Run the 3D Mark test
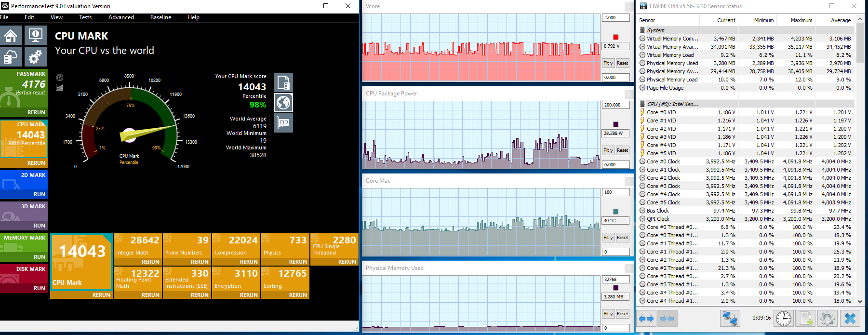 pos(40,226)
